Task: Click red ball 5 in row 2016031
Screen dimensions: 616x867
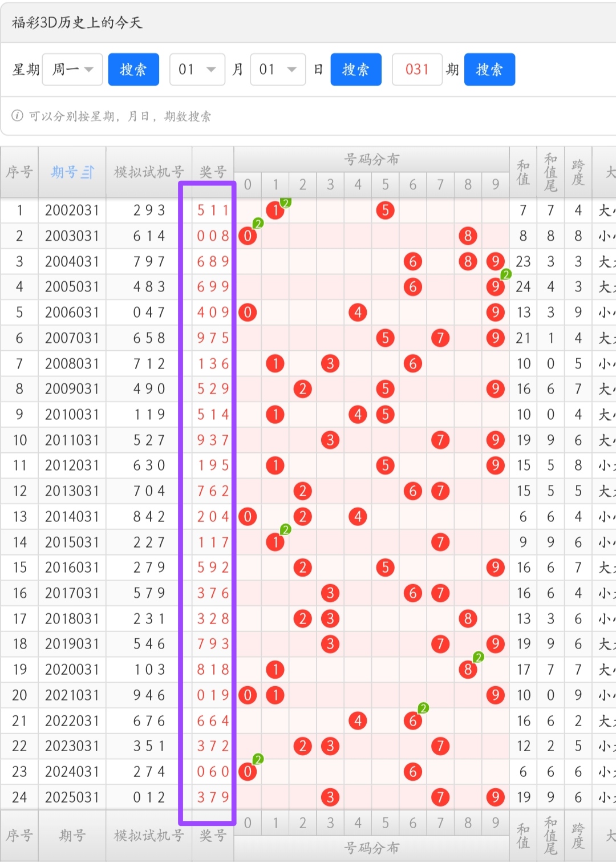Action: point(386,568)
